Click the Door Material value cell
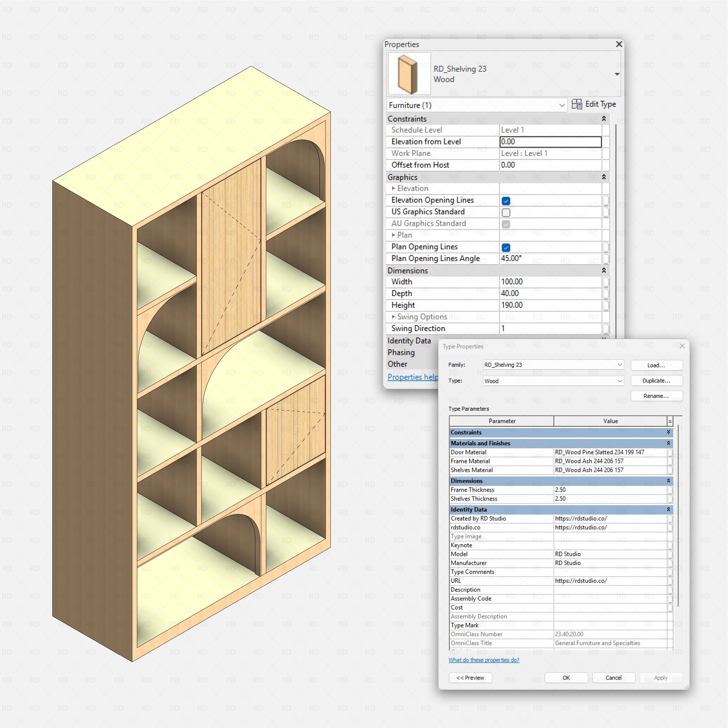 coord(610,452)
